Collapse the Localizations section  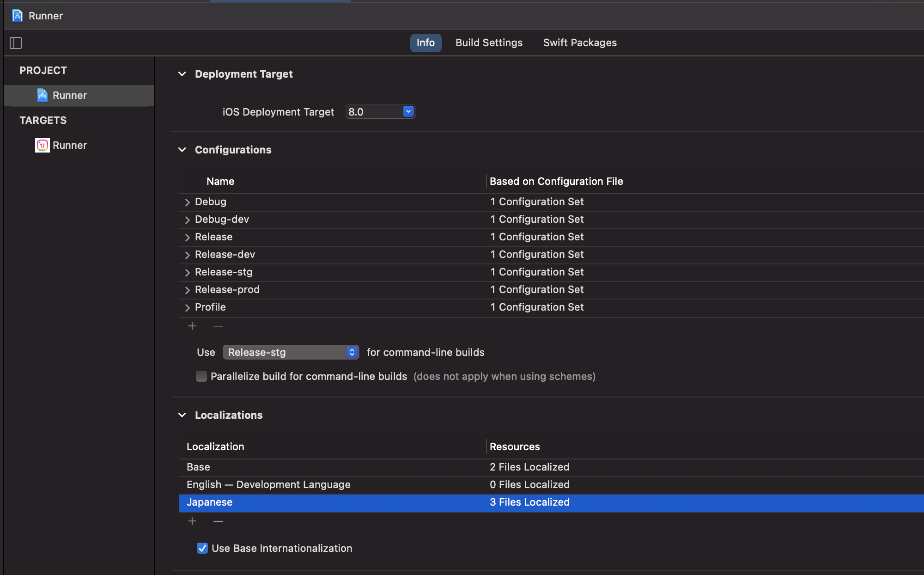[182, 415]
